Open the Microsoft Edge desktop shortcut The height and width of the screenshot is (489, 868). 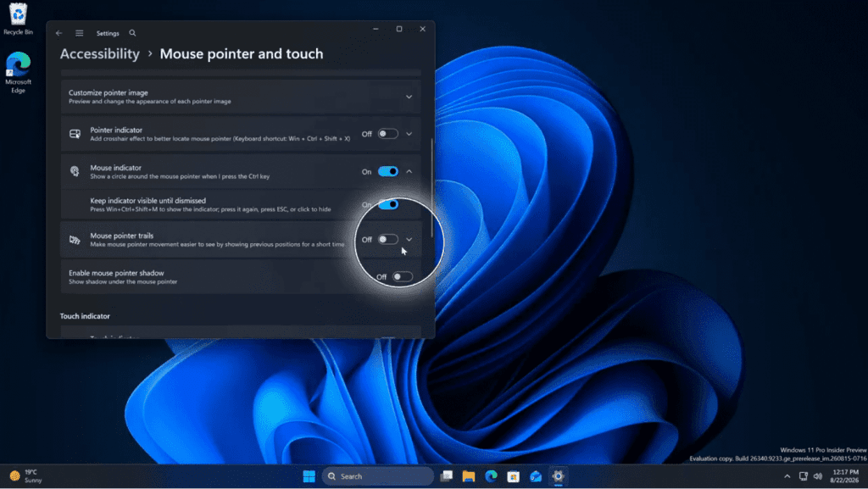[x=18, y=73]
